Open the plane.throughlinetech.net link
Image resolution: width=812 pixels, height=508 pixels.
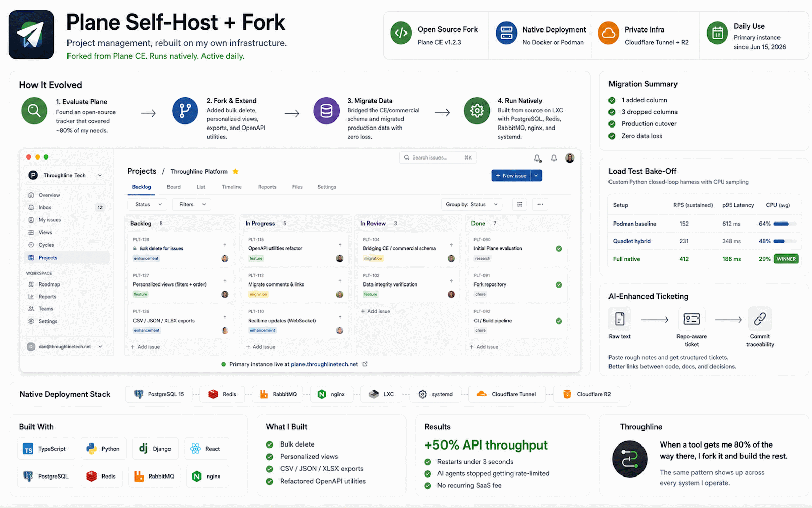324,364
